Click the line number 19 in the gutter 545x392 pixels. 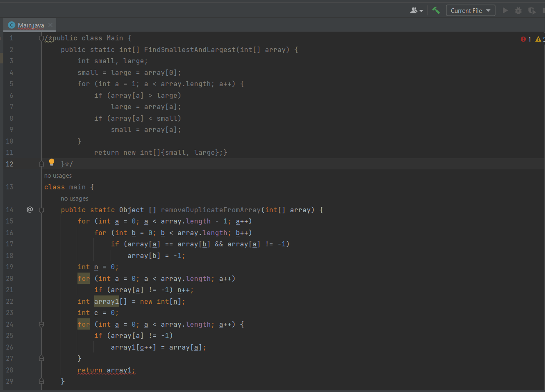click(10, 267)
